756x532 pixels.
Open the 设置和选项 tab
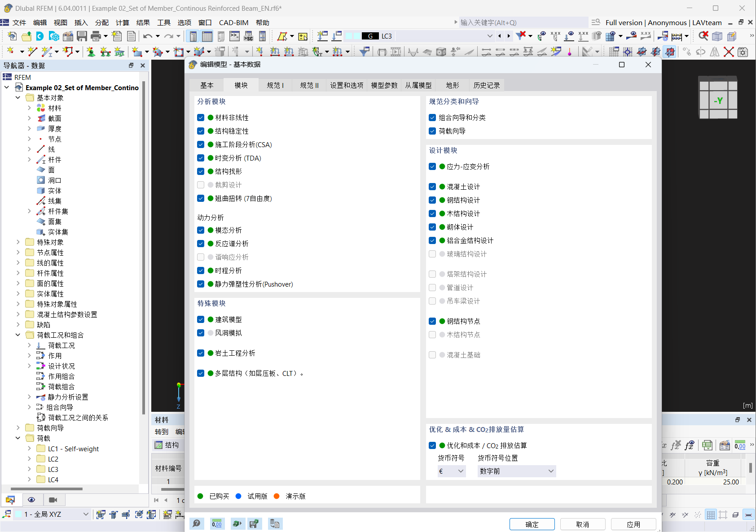347,85
